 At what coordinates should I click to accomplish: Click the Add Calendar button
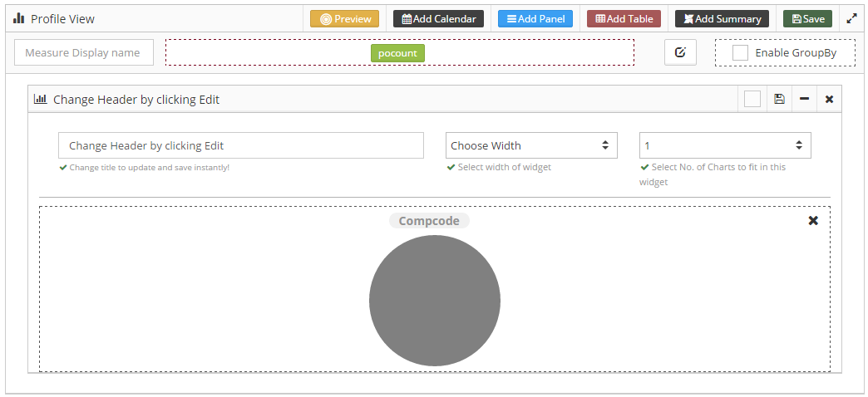click(438, 19)
